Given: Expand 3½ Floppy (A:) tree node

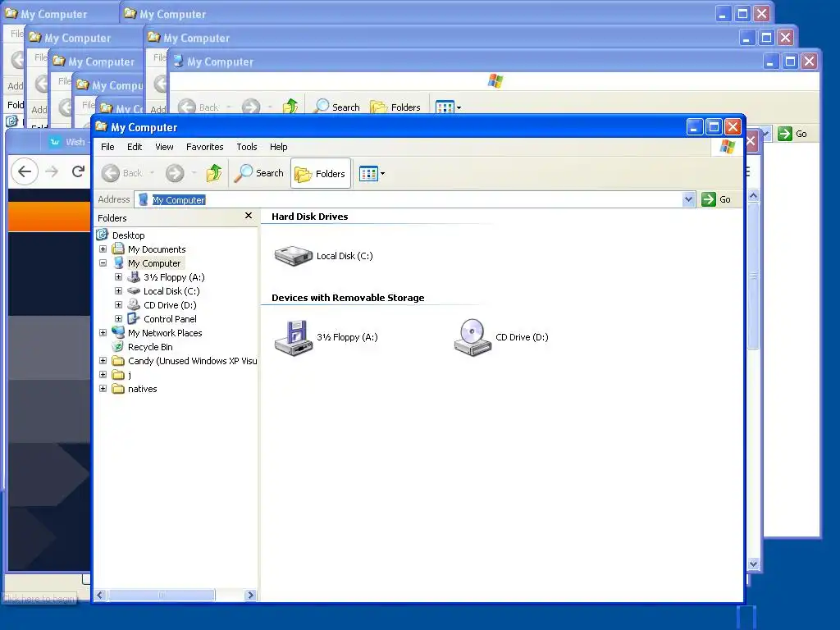Looking at the screenshot, I should (118, 277).
